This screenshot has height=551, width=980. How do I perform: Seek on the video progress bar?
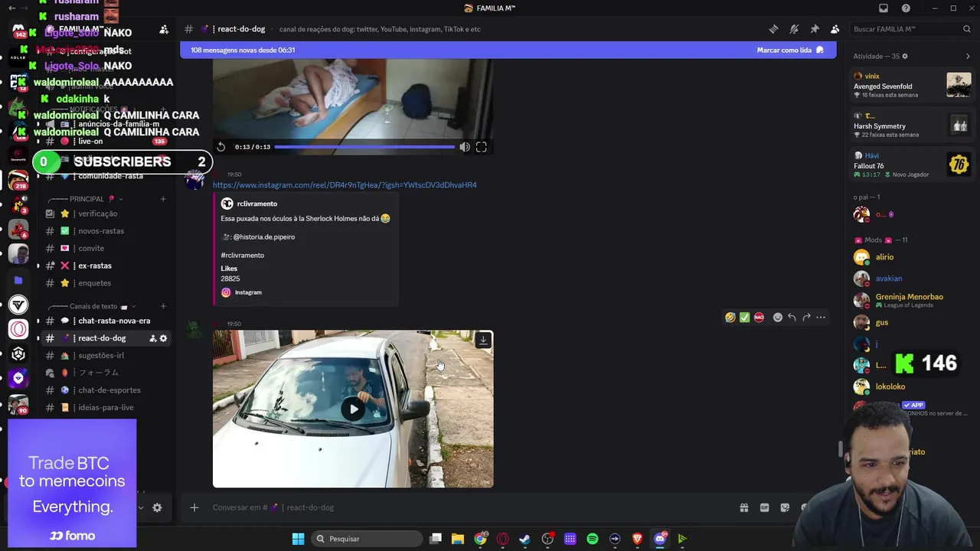click(x=364, y=147)
